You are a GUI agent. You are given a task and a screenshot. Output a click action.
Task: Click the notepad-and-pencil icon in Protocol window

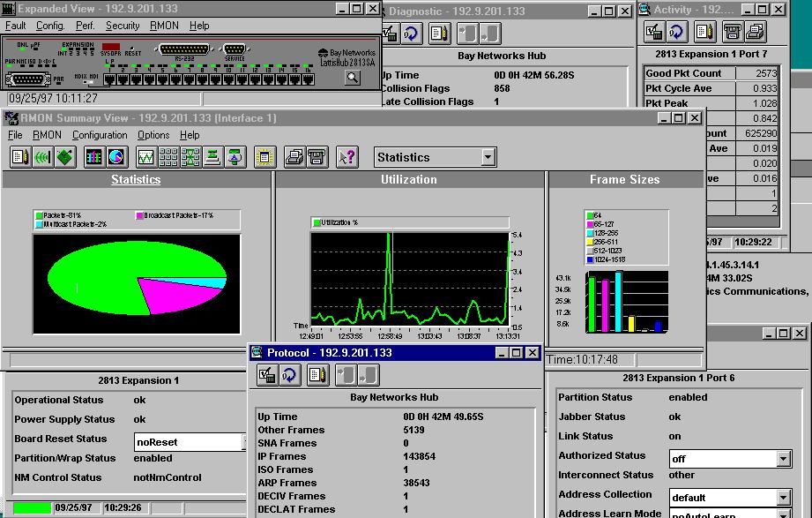(317, 375)
